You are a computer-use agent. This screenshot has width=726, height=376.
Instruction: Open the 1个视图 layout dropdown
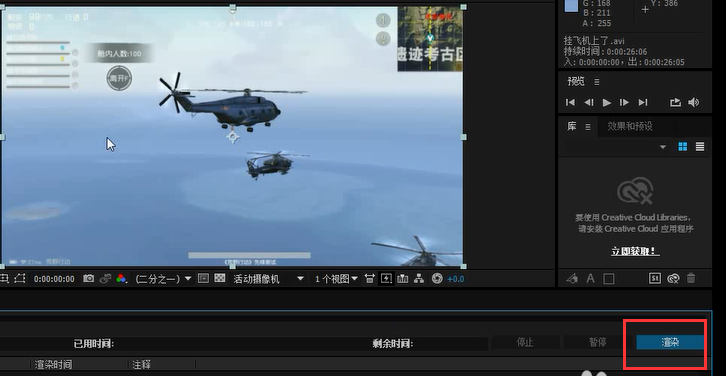(336, 279)
